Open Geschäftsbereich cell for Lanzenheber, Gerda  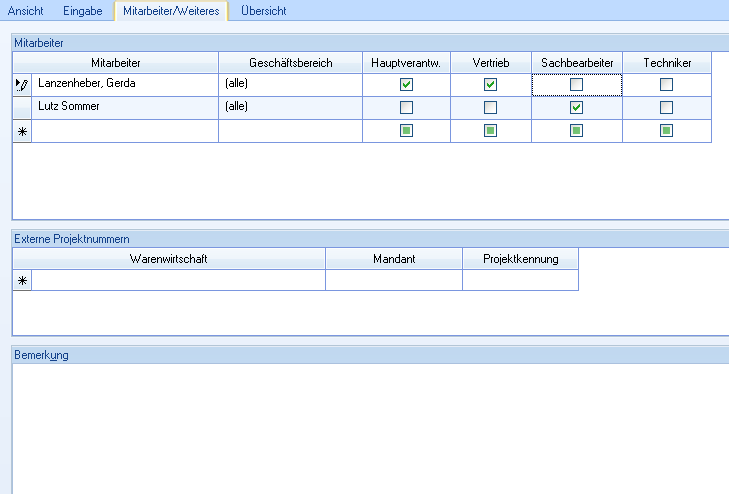pos(290,84)
